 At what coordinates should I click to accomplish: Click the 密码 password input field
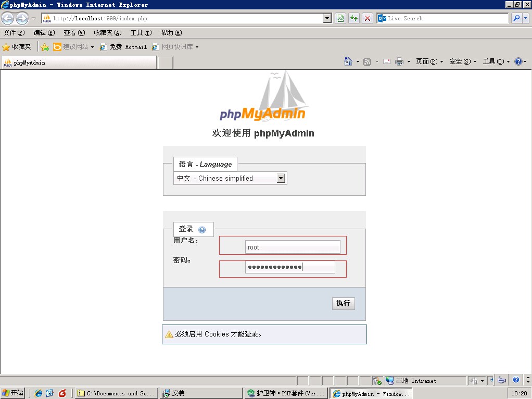(x=290, y=267)
